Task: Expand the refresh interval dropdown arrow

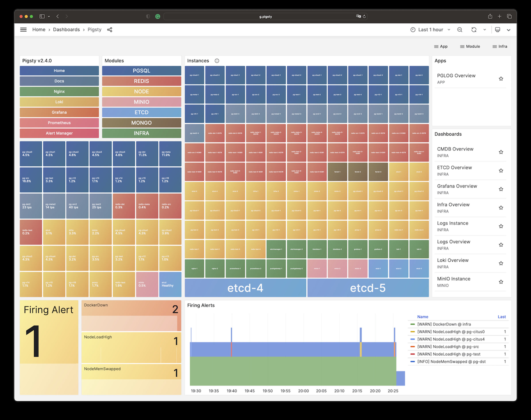Action: click(x=485, y=30)
